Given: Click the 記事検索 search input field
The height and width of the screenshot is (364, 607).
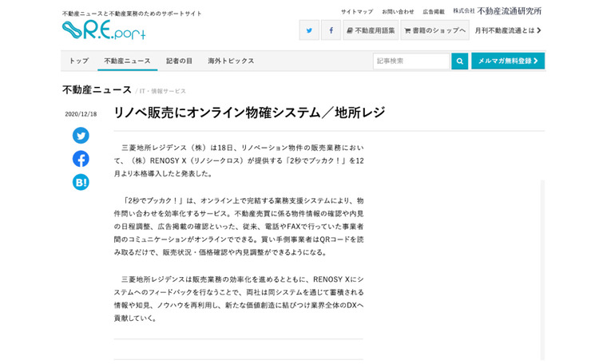Looking at the screenshot, I should click(411, 61).
